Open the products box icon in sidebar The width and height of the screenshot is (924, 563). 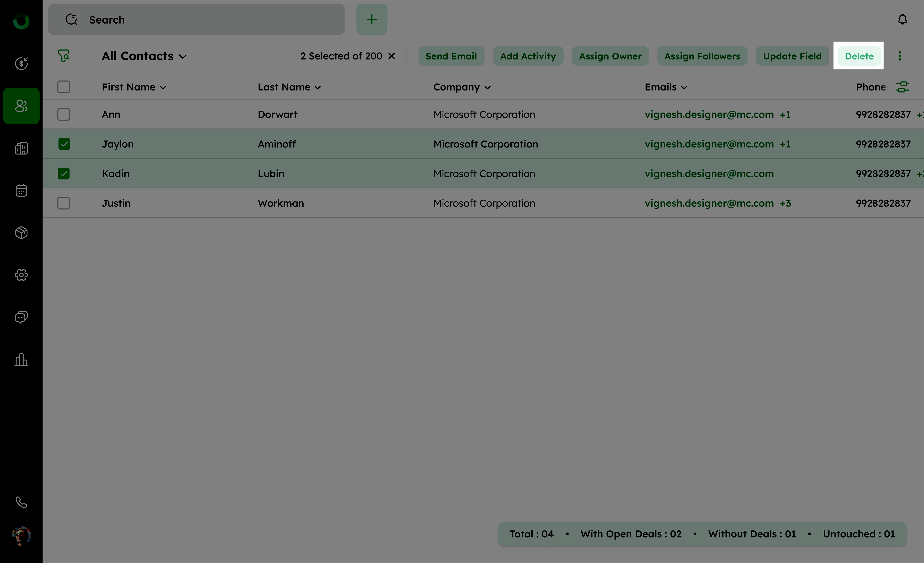(x=21, y=233)
